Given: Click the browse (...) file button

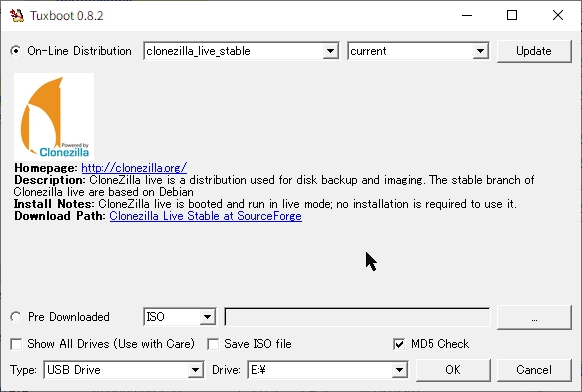Looking at the screenshot, I should click(534, 317).
